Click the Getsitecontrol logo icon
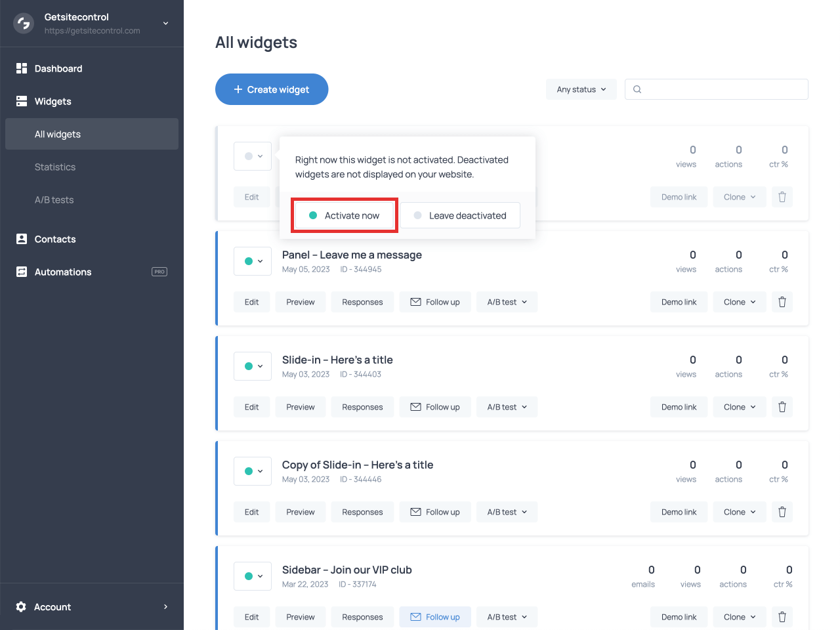The height and width of the screenshot is (630, 840). tap(24, 24)
